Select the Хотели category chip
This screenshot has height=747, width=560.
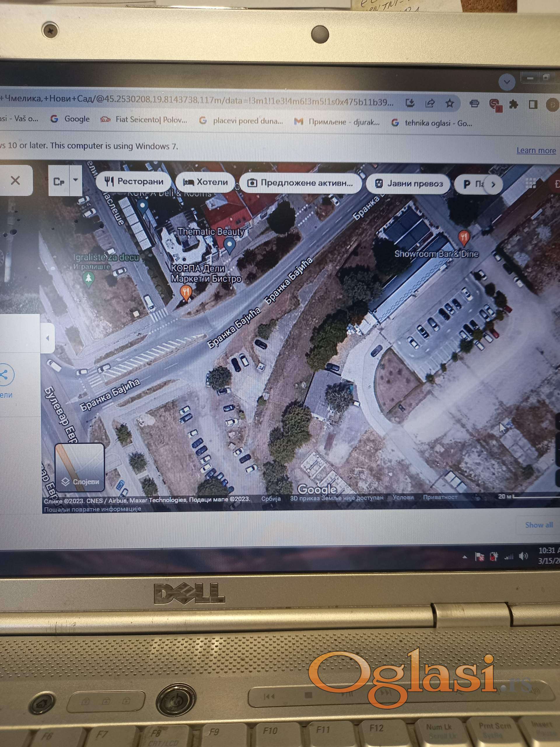[x=205, y=182]
